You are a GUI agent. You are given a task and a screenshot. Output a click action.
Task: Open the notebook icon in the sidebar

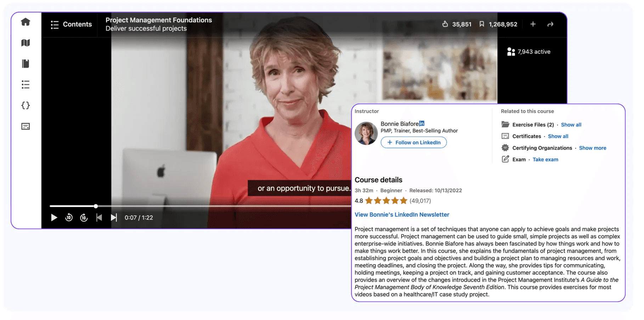(26, 64)
